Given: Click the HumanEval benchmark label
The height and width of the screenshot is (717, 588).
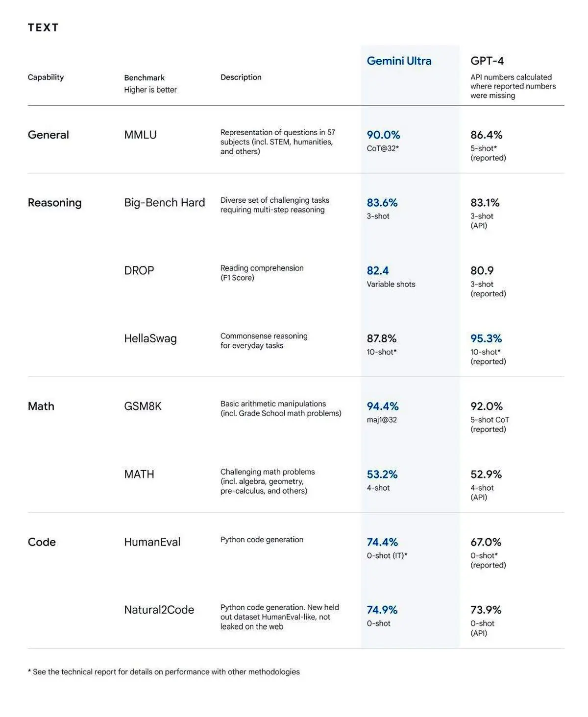Looking at the screenshot, I should click(x=152, y=542).
